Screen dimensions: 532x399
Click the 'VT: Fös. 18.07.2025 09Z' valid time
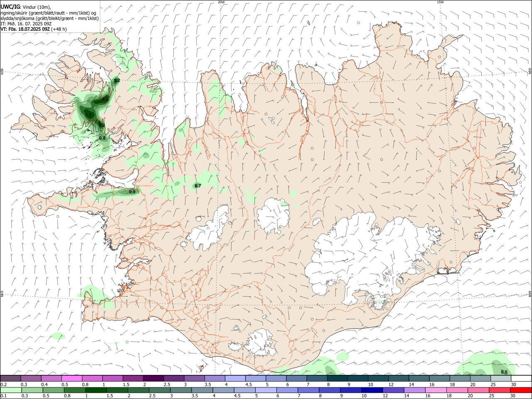tap(25, 29)
